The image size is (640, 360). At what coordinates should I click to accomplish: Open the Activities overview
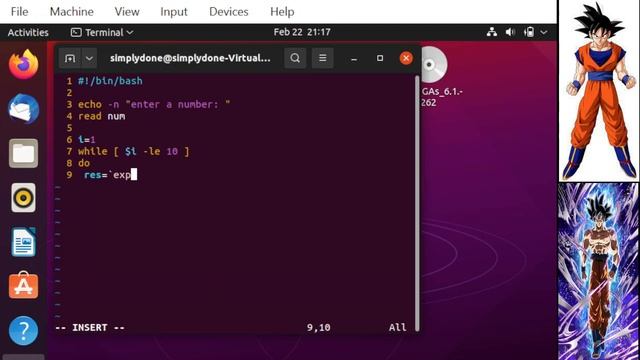point(28,32)
